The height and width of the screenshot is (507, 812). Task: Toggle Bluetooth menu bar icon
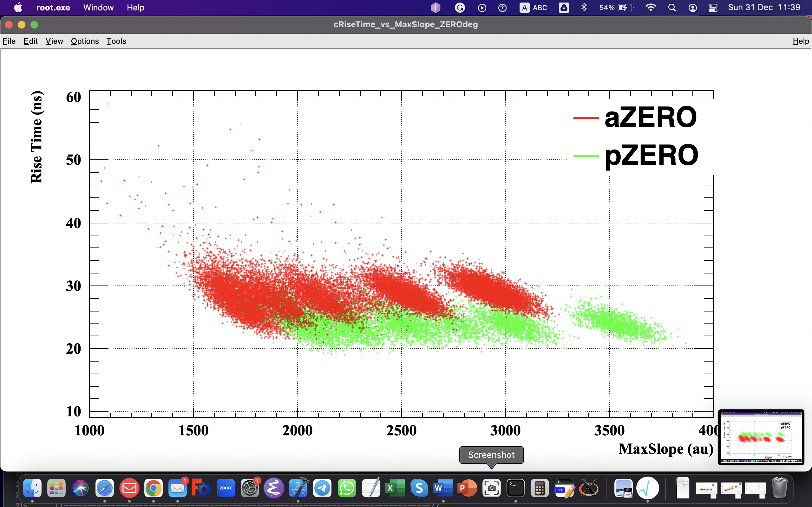point(584,7)
